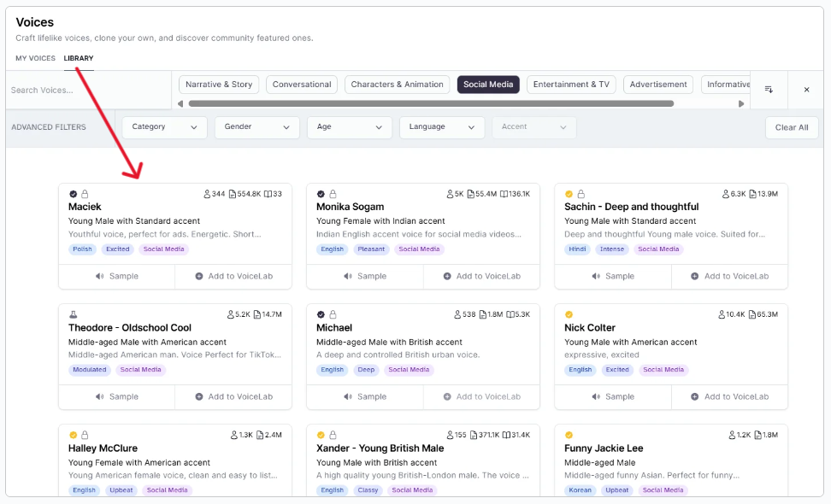This screenshot has width=831, height=504.
Task: Click the Modulated tag on Theodore card
Action: [x=90, y=370]
